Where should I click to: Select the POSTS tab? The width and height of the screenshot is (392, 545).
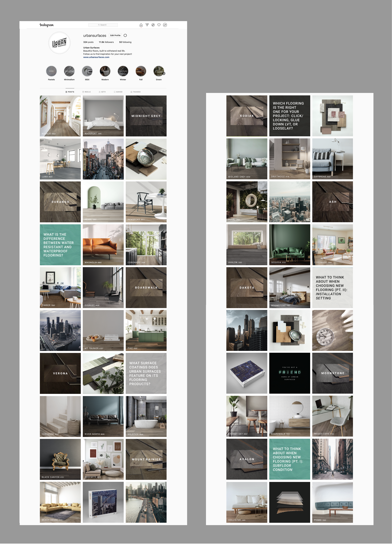pos(70,92)
